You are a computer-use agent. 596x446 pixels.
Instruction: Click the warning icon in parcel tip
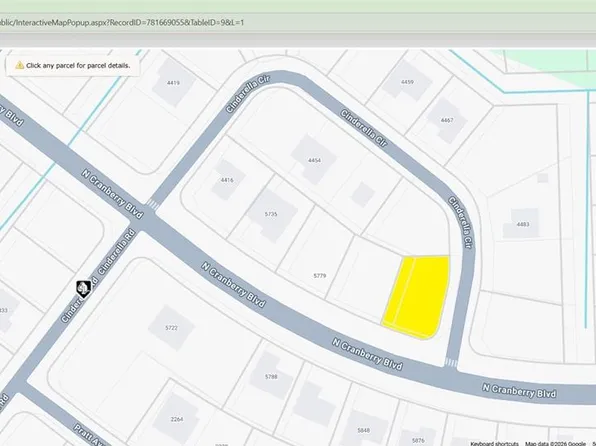pos(19,65)
